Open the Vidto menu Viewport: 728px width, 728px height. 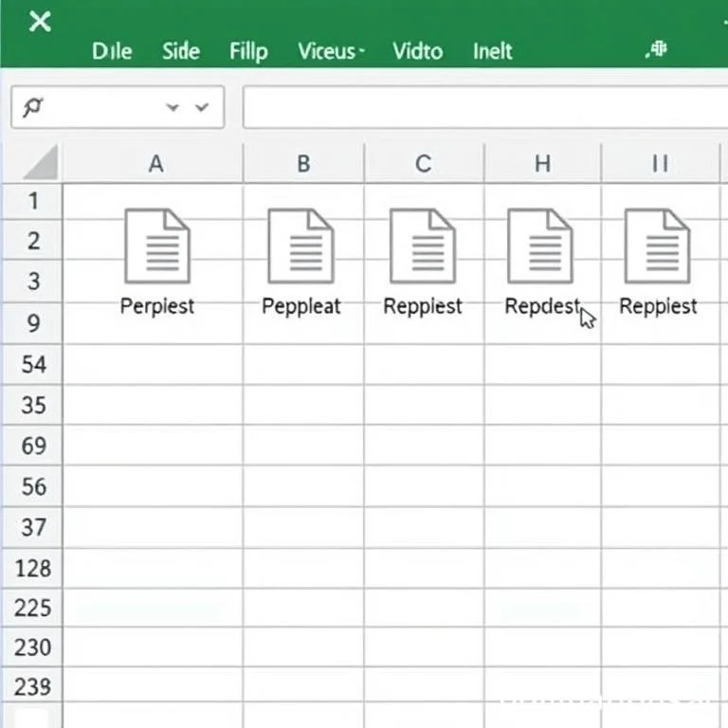click(418, 50)
